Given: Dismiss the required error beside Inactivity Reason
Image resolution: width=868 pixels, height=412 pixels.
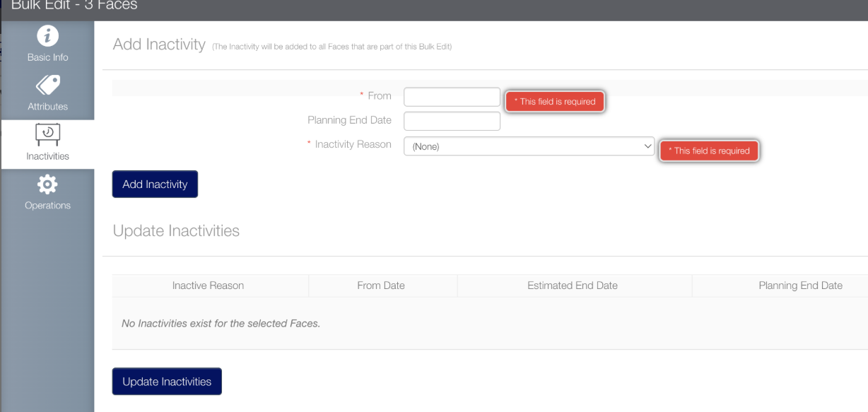Looking at the screenshot, I should click(x=709, y=151).
